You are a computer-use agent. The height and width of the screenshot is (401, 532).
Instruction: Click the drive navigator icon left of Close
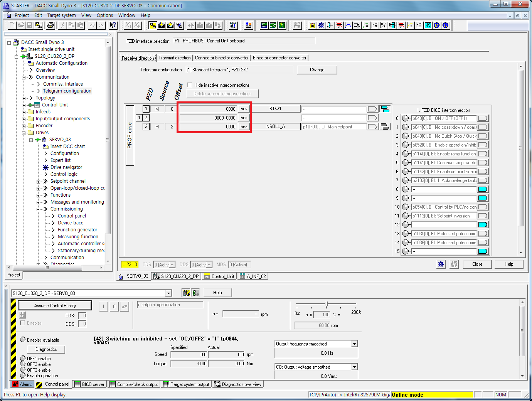pyautogui.click(x=441, y=264)
